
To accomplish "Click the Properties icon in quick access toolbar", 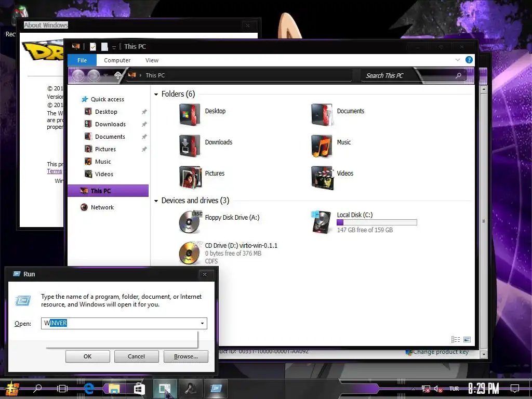I will pos(93,46).
